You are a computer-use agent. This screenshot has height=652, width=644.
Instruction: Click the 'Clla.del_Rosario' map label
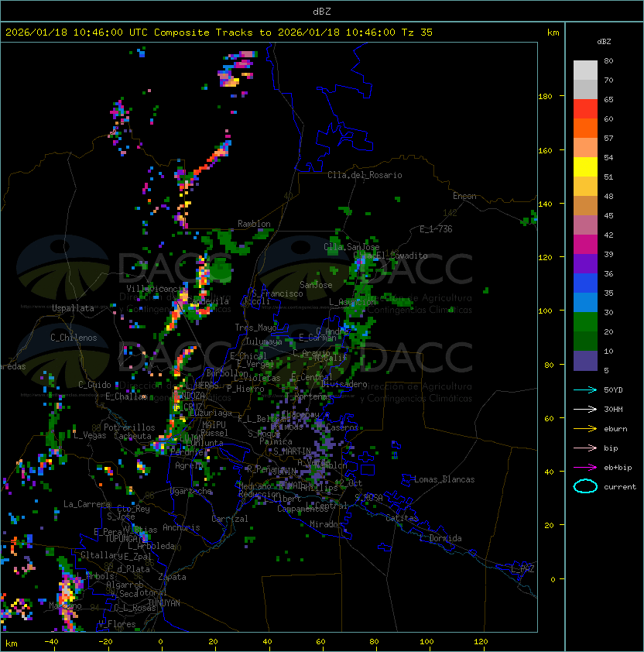(365, 175)
